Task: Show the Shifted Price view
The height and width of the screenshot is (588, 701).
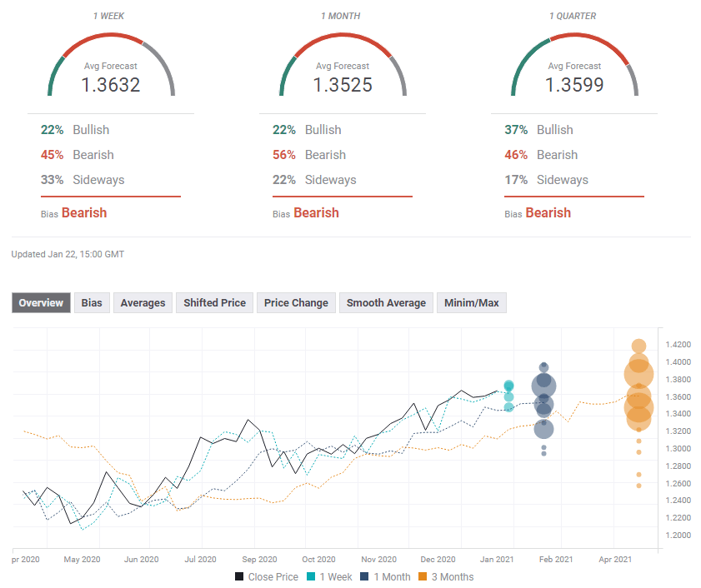Action: [214, 302]
